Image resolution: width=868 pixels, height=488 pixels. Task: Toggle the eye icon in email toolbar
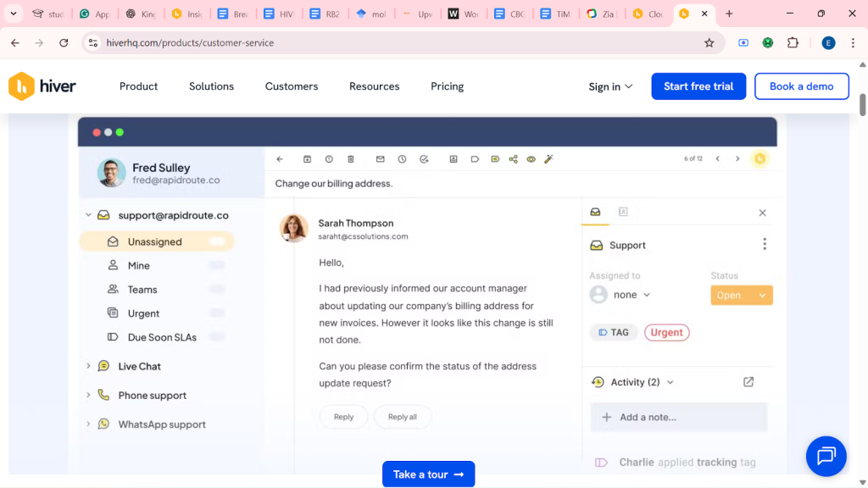point(531,159)
